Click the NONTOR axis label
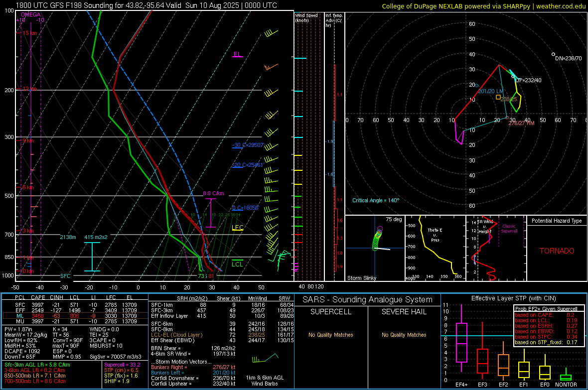The image size is (588, 390). pyautogui.click(x=566, y=385)
